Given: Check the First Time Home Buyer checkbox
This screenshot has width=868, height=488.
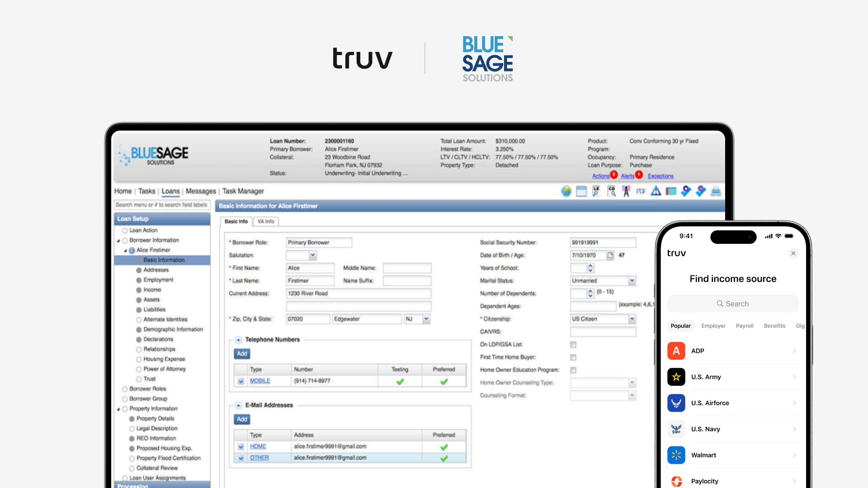Looking at the screenshot, I should point(573,357).
